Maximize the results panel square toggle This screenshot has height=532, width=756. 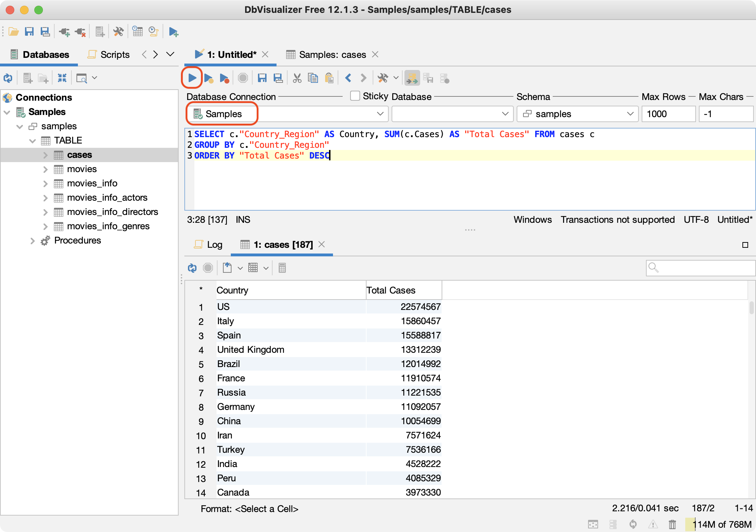(745, 245)
